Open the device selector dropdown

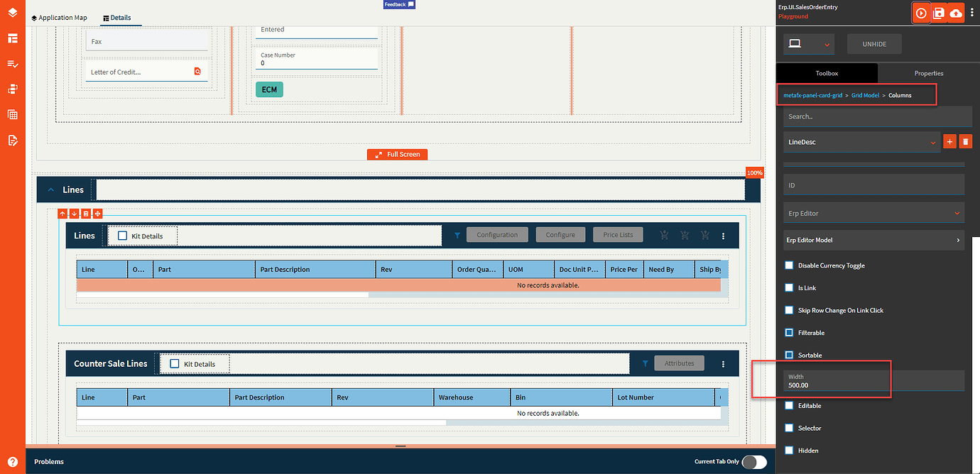coord(809,43)
